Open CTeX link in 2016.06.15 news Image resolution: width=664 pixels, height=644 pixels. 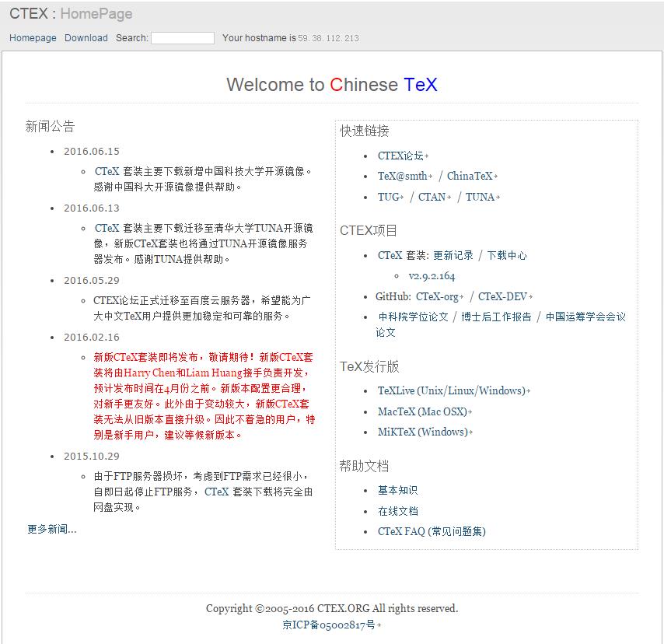tap(107, 171)
